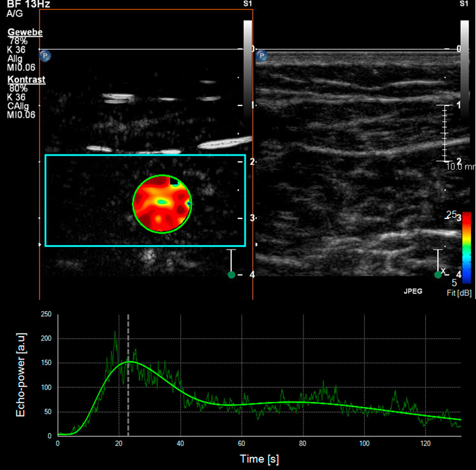Screen dimensions: 476x470
Task: Click the P focus marker on the B-mode image
Action: click(261, 57)
